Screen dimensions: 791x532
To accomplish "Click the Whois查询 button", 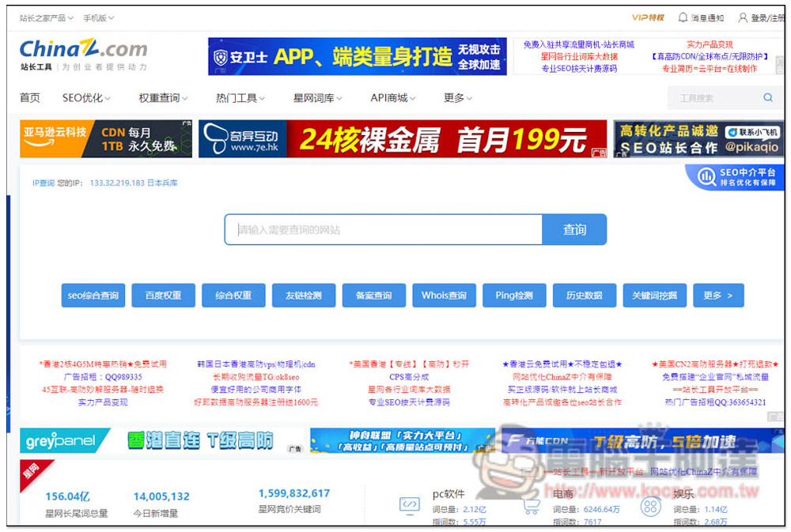I will tap(444, 296).
